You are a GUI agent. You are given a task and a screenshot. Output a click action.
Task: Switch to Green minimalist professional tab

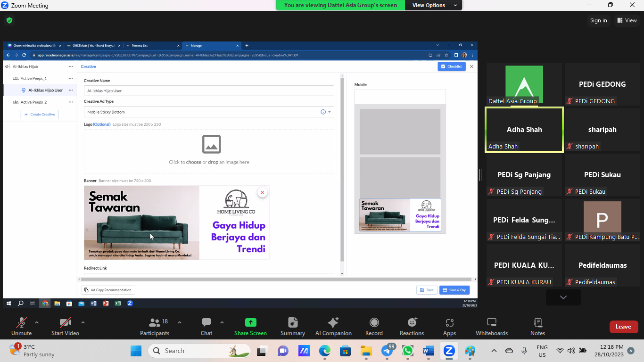(34, 46)
